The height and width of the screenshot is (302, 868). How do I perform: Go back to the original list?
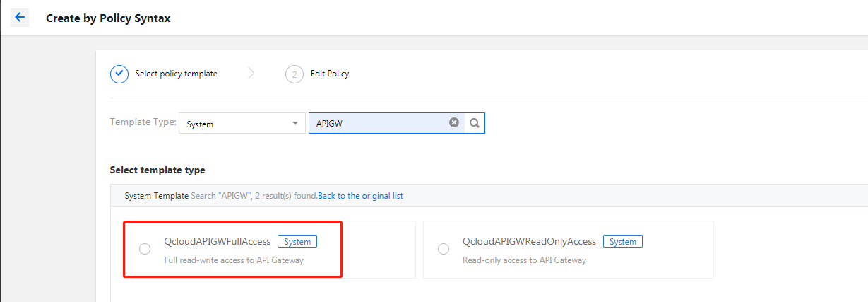360,196
